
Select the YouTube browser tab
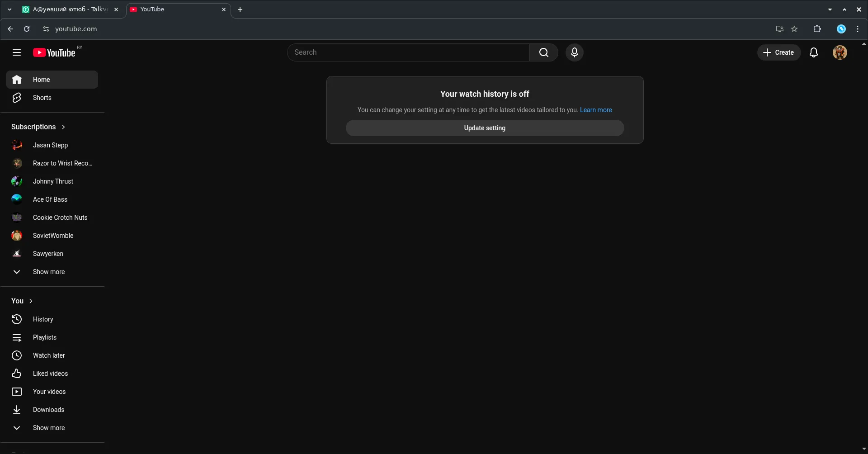tap(178, 9)
